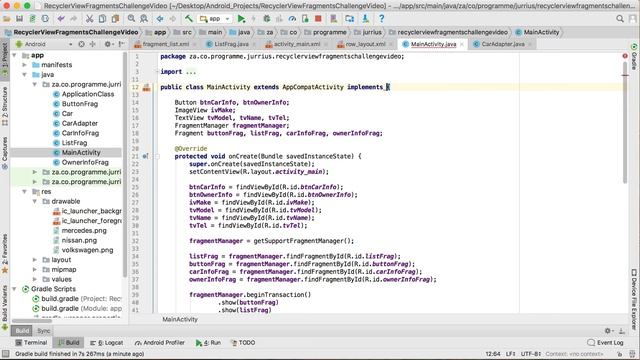Select the Sync tab in Build panel
The width and height of the screenshot is (640, 360).
click(x=44, y=331)
